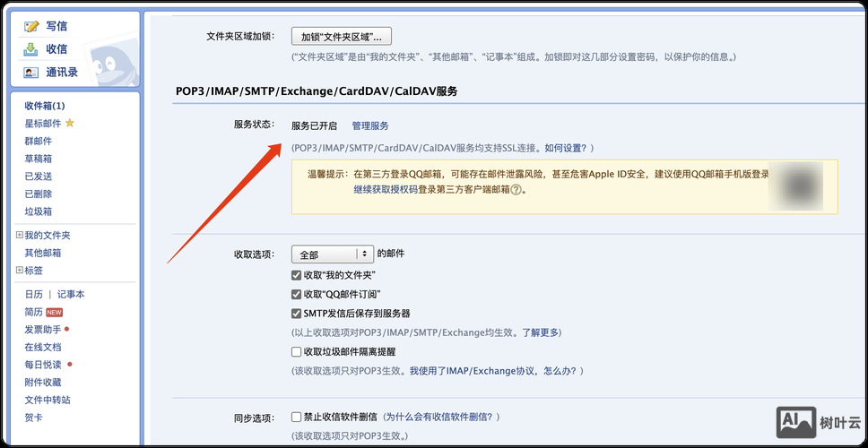Toggle SMTP发信后保存到服务器 checkbox

[x=296, y=314]
